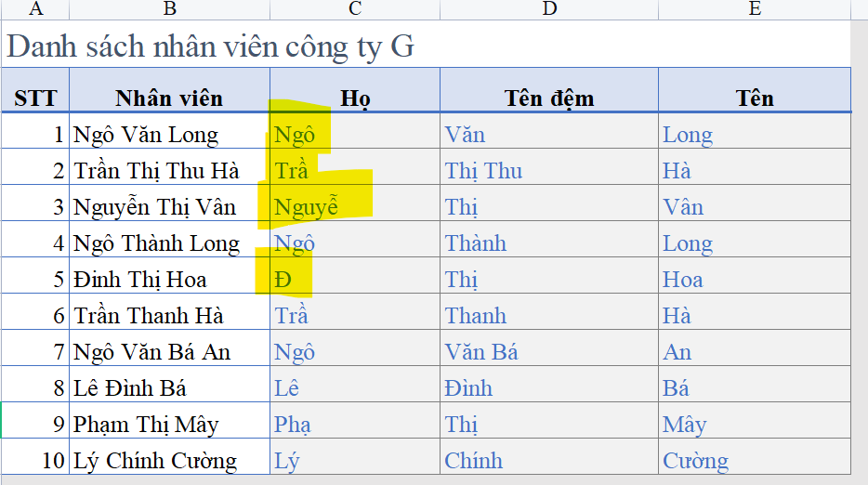Select the 'Tên đệm' header cell
This screenshot has width=868, height=485.
click(549, 98)
